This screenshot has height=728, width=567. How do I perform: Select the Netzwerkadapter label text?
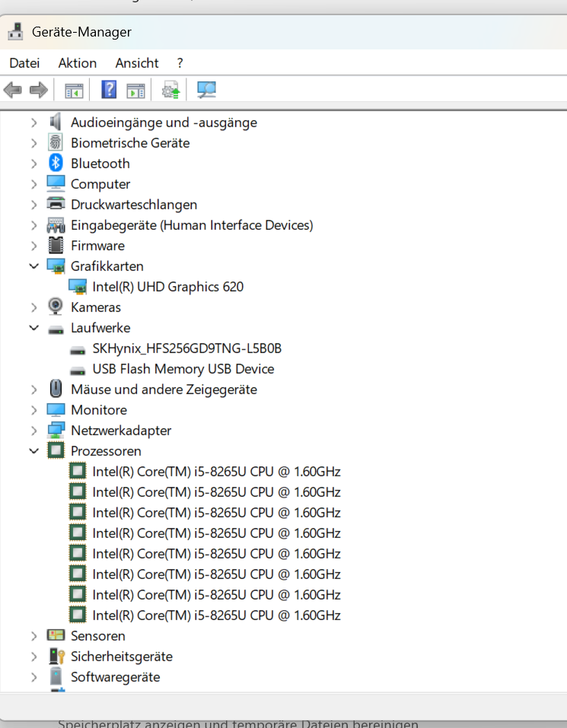(121, 431)
